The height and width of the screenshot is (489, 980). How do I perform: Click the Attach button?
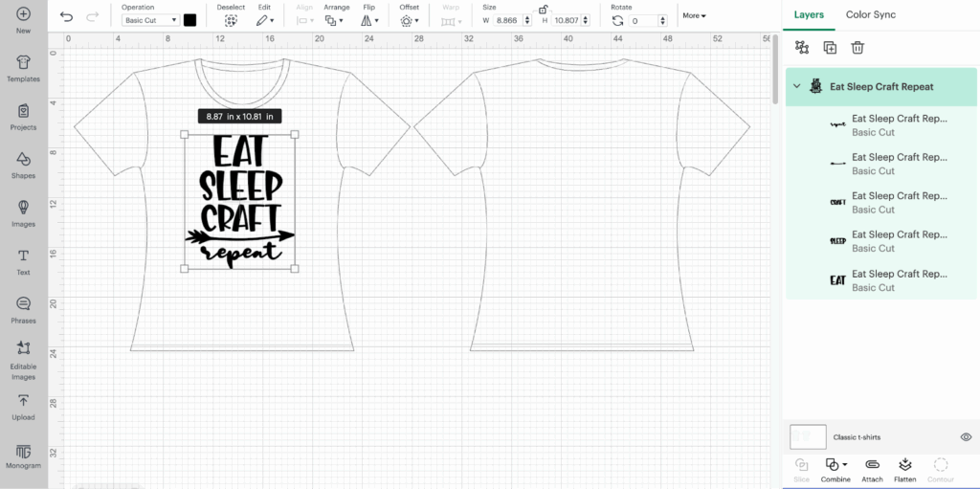(872, 468)
